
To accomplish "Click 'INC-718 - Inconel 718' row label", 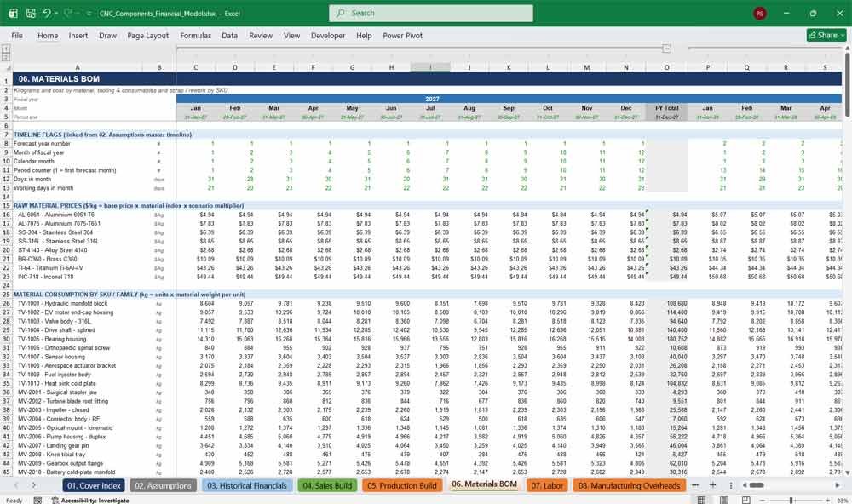I will (x=46, y=277).
